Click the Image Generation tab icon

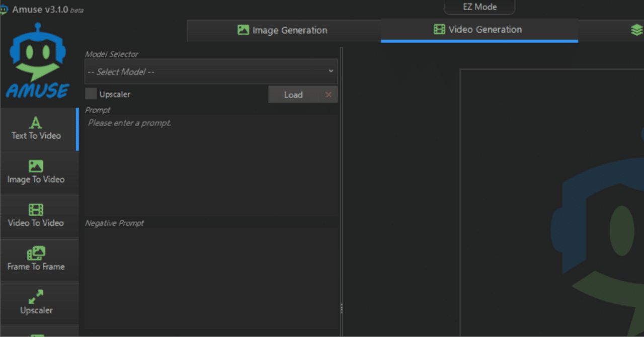243,30
